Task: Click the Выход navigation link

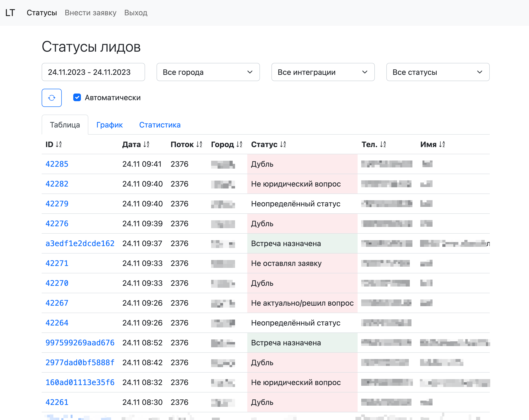Action: (x=136, y=13)
